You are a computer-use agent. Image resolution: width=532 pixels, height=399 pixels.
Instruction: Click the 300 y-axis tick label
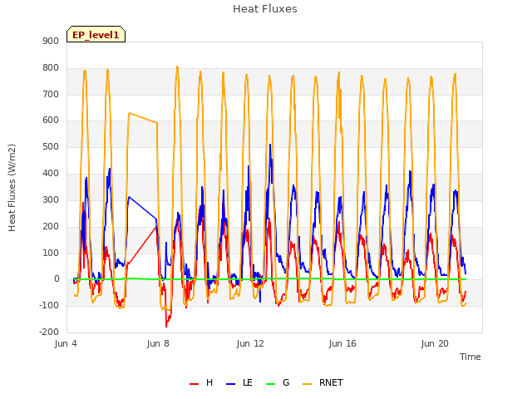coord(51,199)
